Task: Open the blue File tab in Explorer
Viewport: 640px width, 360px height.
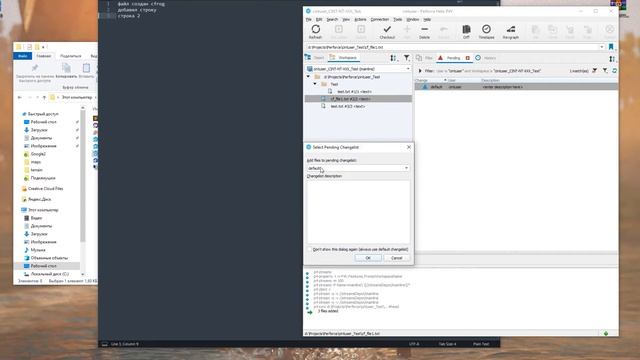Action: [x=23, y=56]
